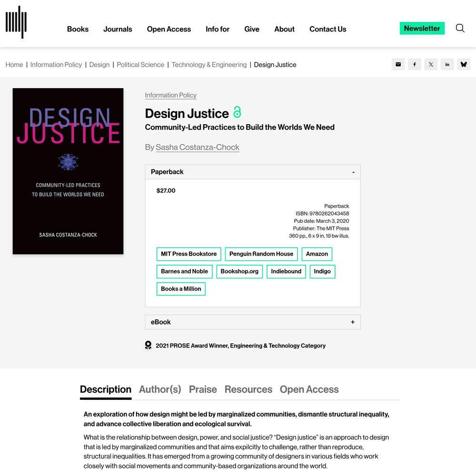Open Design breadcrumb link

tap(99, 65)
